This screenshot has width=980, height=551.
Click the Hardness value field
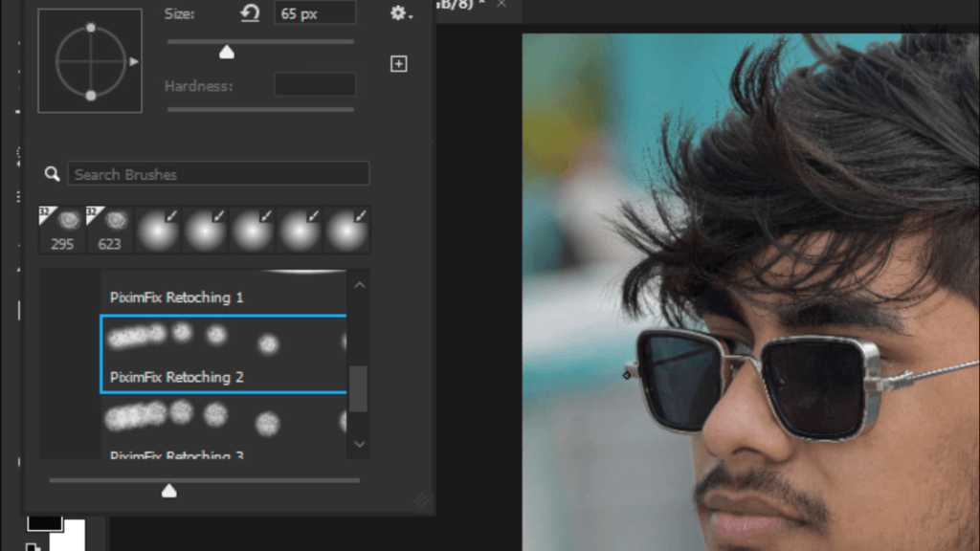(315, 85)
